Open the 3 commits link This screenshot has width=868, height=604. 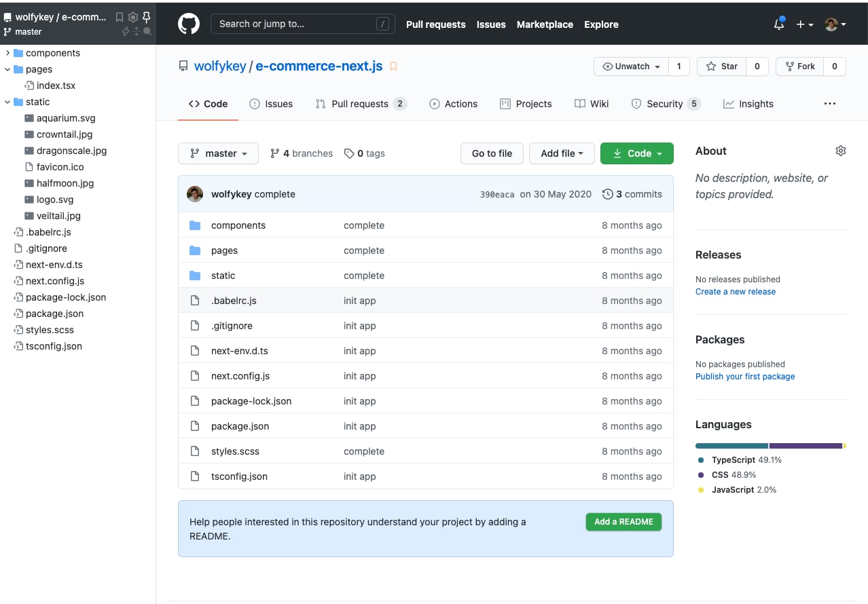(632, 194)
